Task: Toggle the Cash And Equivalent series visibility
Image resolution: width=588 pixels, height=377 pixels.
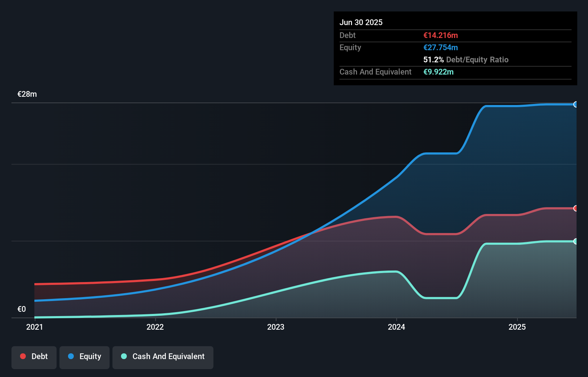Action: [163, 357]
